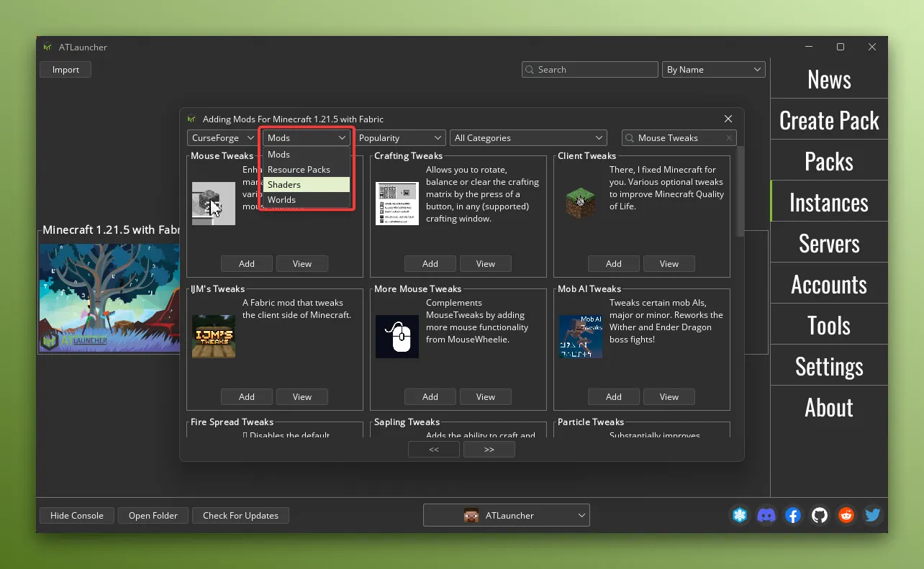The image size is (924, 569).
Task: Open the ATLauncher Facebook icon
Action: pyautogui.click(x=793, y=515)
